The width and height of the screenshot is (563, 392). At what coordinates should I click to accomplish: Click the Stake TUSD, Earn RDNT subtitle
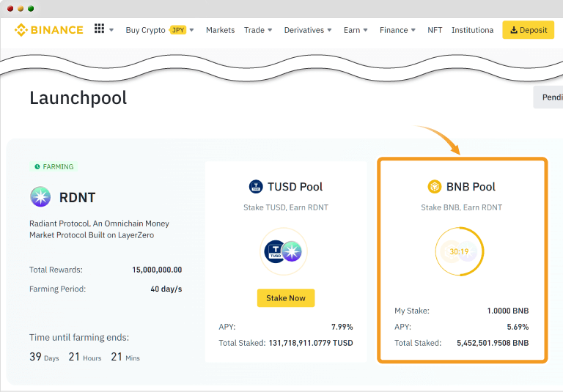point(286,207)
